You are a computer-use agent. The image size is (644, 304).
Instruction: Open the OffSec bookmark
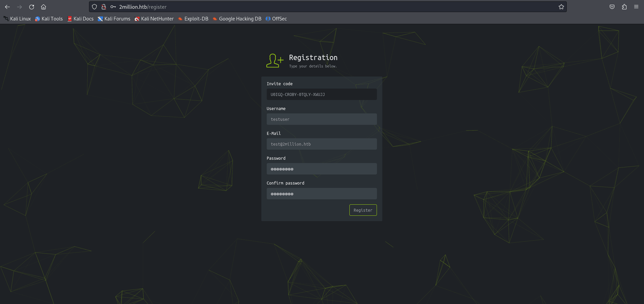point(276,19)
